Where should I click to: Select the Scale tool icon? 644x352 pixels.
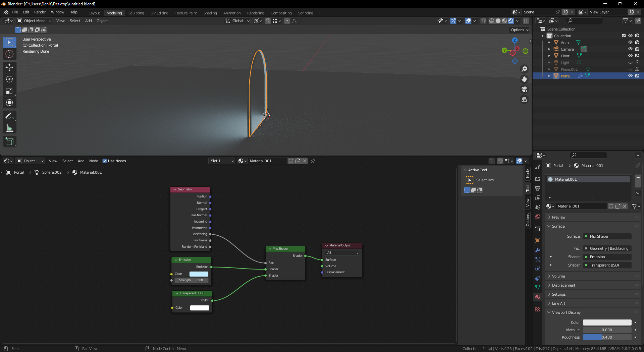[x=9, y=91]
